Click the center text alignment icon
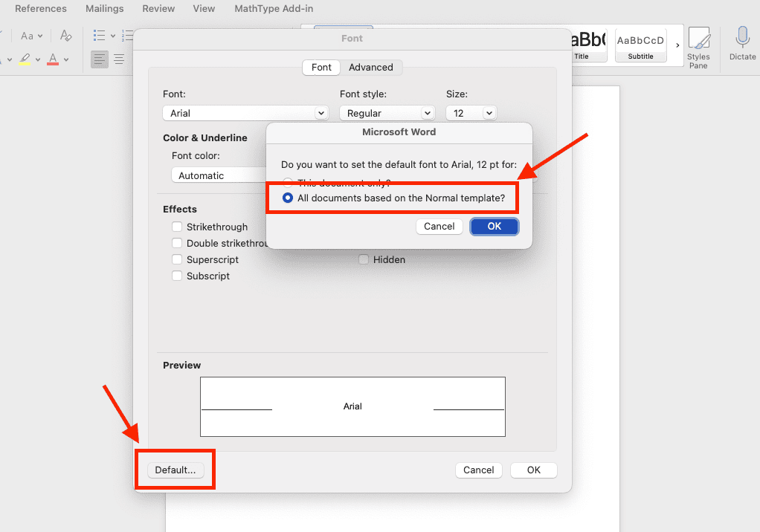The height and width of the screenshot is (532, 760). (x=119, y=59)
